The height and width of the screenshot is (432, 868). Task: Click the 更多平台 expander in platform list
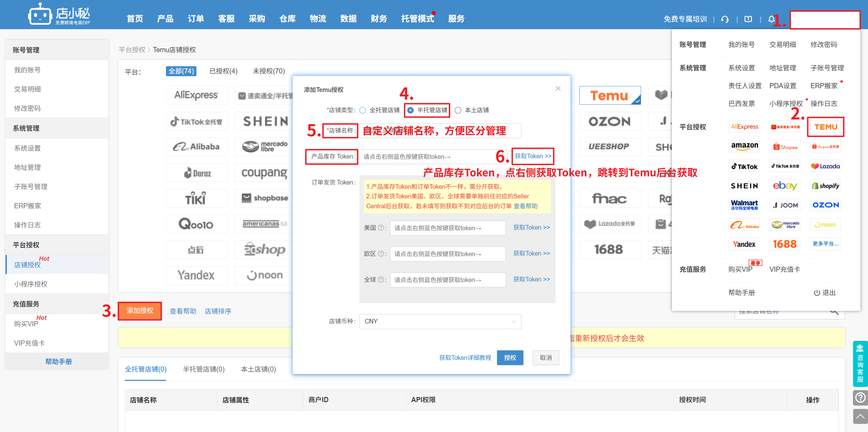pos(825,244)
